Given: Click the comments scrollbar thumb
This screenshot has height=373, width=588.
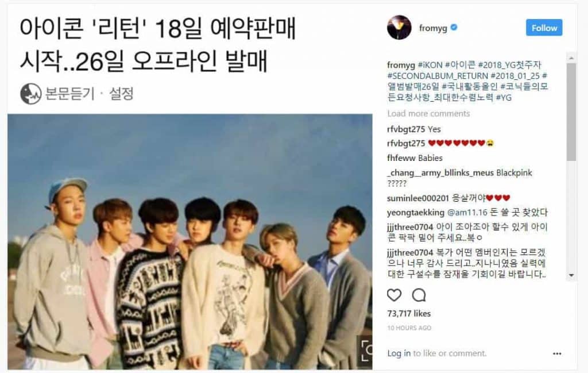Looking at the screenshot, I should tap(571, 112).
